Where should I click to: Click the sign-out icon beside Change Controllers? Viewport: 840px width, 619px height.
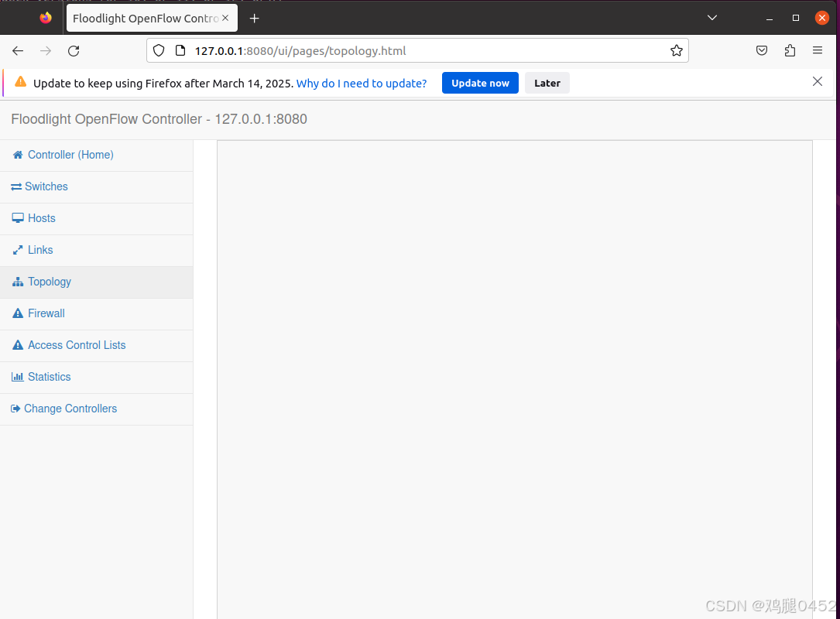(15, 409)
